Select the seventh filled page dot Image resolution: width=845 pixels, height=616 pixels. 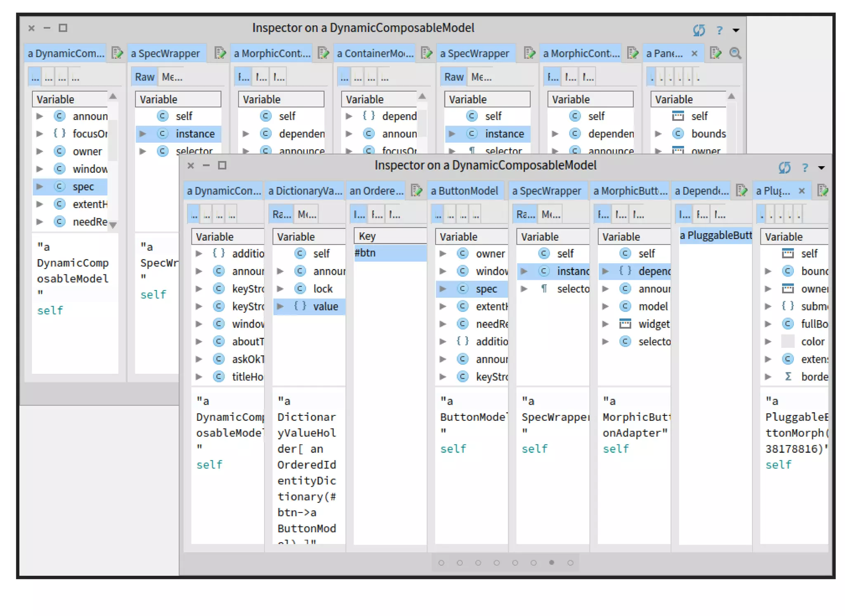tap(552, 562)
